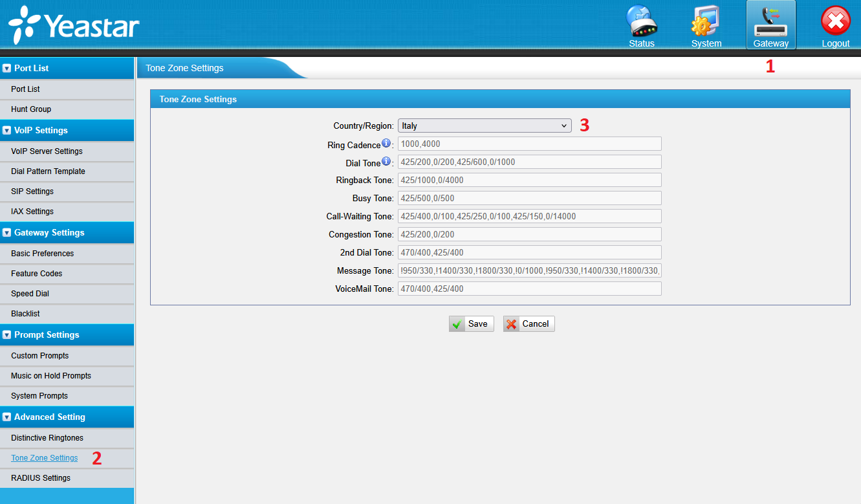861x504 pixels.
Task: Click the Tone Zone Settings link
Action: [x=45, y=458]
